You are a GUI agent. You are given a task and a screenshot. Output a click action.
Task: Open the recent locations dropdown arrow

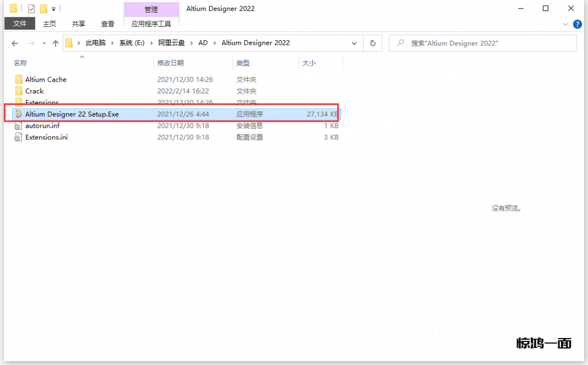pos(44,44)
